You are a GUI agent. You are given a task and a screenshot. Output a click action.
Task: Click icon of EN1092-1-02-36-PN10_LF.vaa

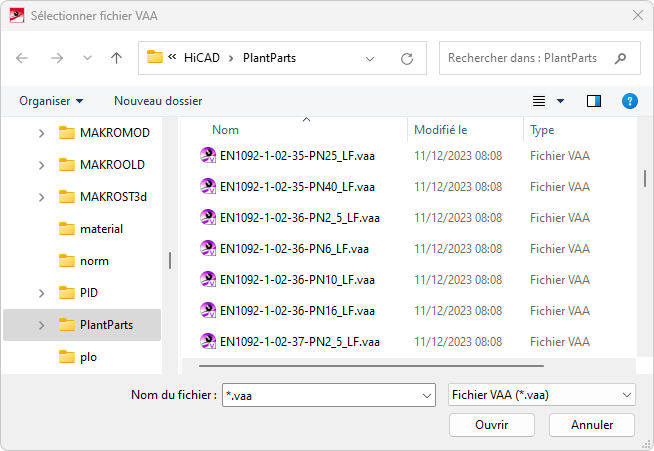(208, 279)
